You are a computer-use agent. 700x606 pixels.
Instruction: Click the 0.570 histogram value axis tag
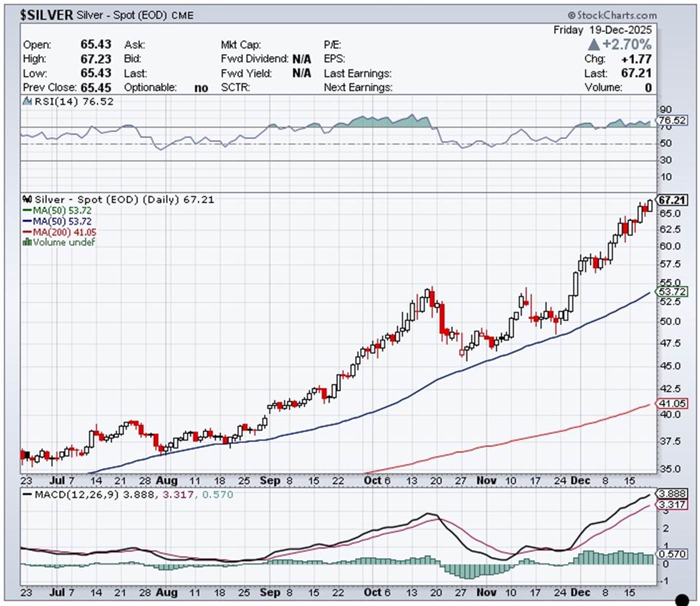672,554
